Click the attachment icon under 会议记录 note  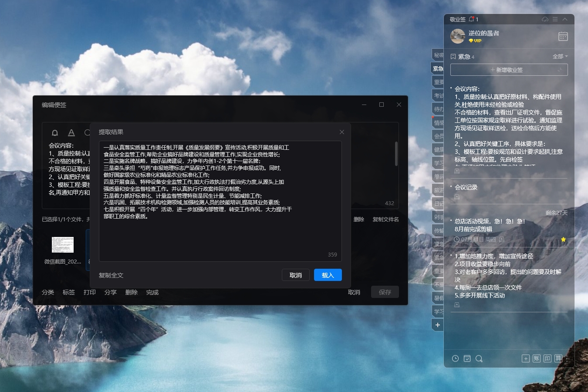click(x=457, y=197)
